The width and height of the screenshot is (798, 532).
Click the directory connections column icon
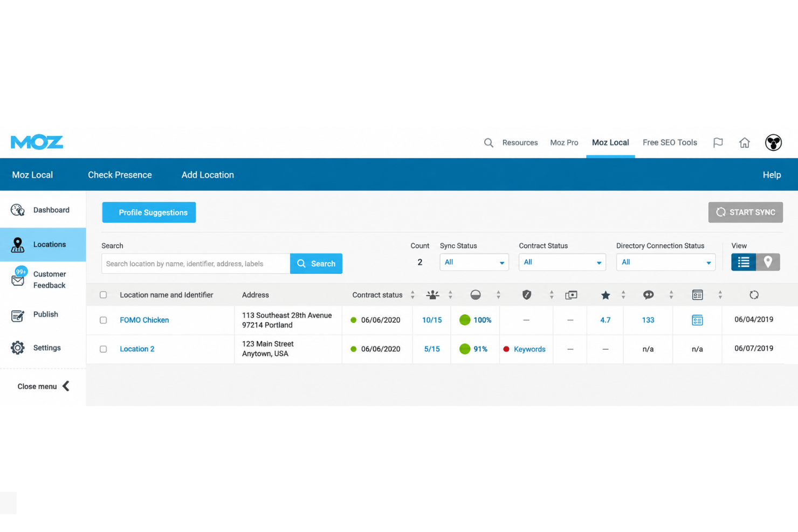click(x=432, y=295)
